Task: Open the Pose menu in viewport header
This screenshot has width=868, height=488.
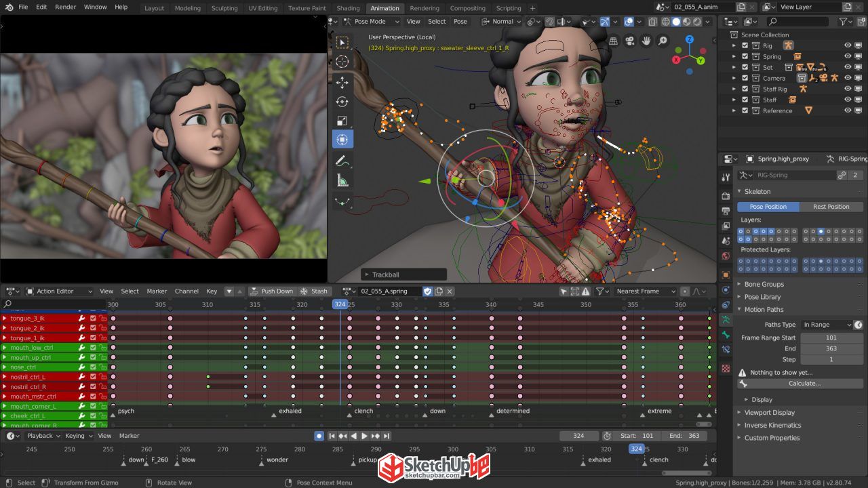Action: pyautogui.click(x=460, y=22)
